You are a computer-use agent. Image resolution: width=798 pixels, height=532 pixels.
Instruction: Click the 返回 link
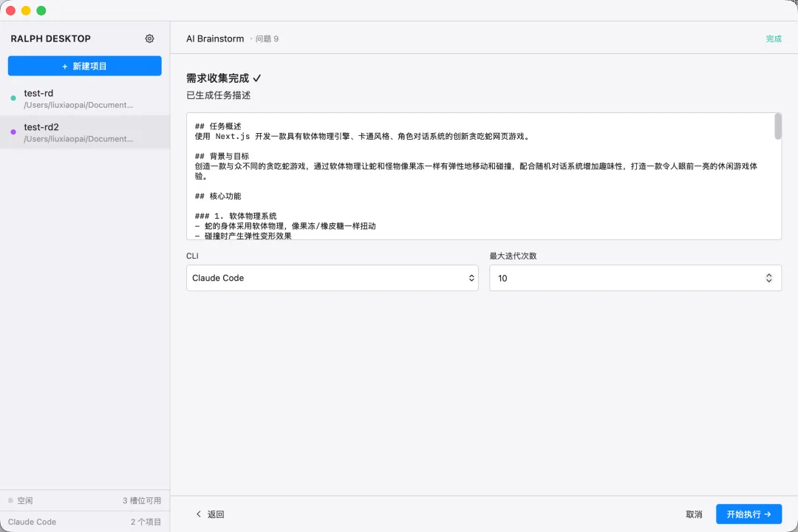click(215, 514)
